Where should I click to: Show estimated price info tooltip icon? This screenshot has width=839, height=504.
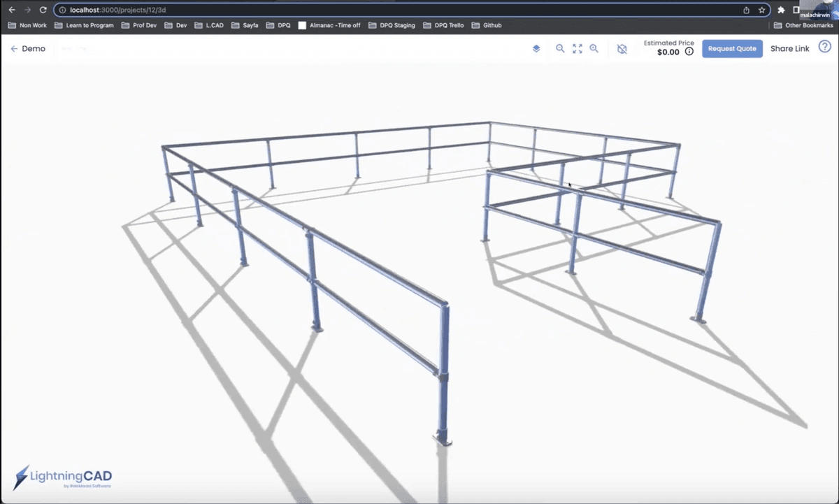tap(689, 52)
